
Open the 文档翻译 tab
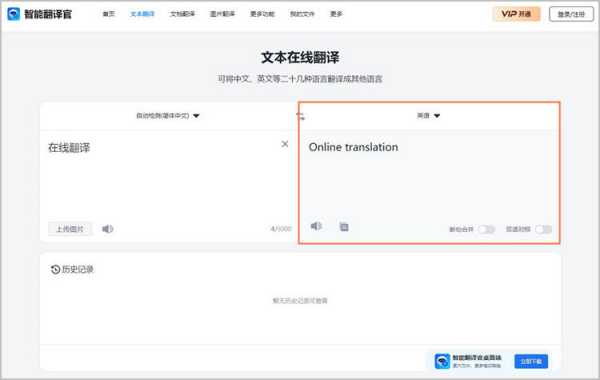pos(183,14)
